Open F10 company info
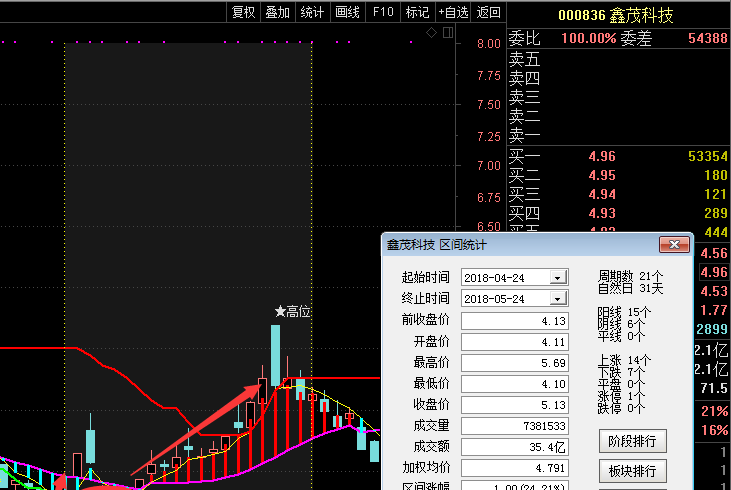The height and width of the screenshot is (490, 731). [383, 12]
